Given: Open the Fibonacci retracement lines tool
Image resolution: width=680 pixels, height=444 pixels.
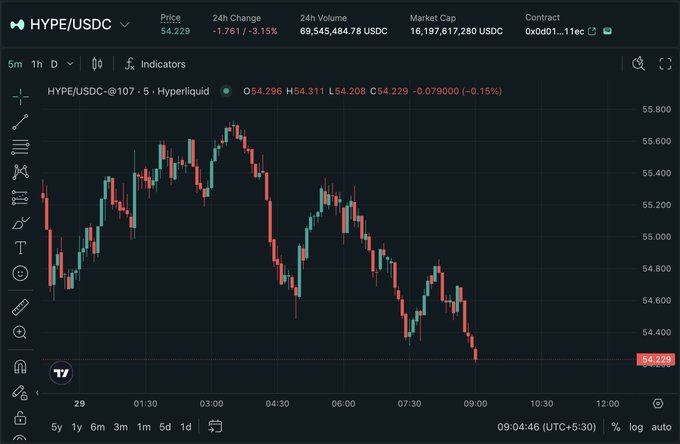Looking at the screenshot, I should point(20,147).
